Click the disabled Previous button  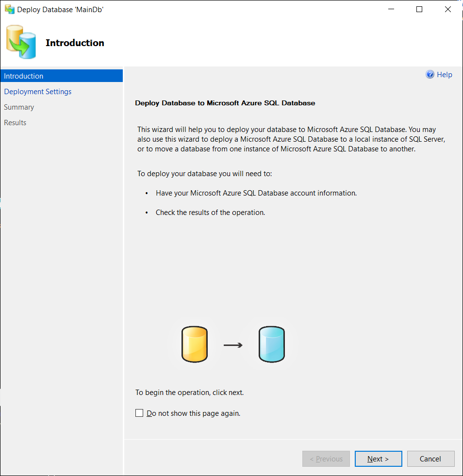(326, 459)
